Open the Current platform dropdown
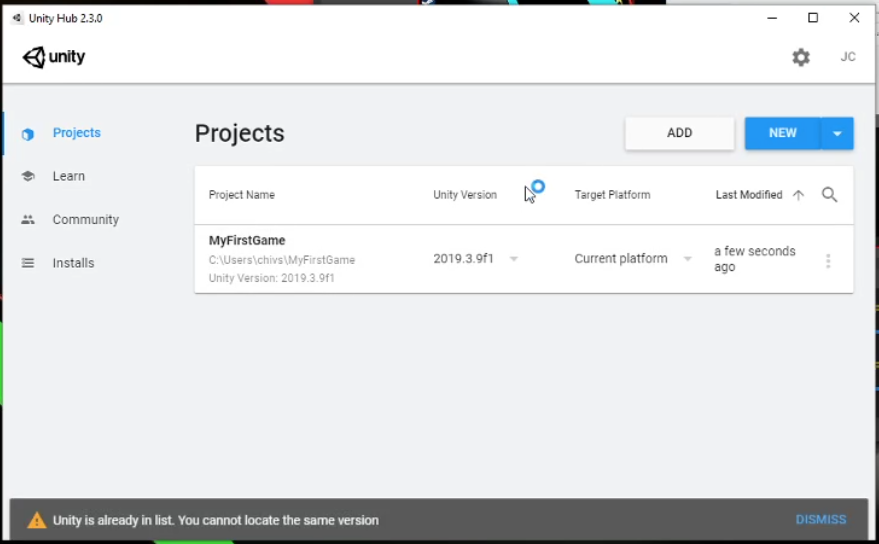 pos(688,259)
